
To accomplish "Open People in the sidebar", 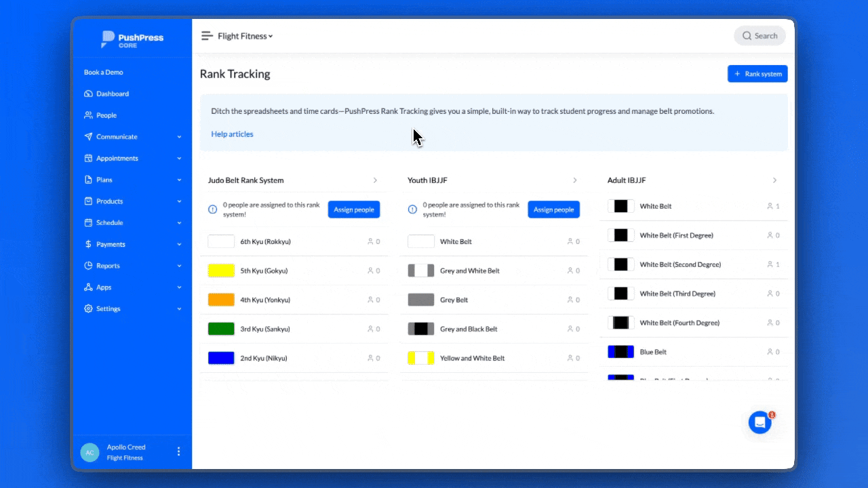I will pos(106,115).
